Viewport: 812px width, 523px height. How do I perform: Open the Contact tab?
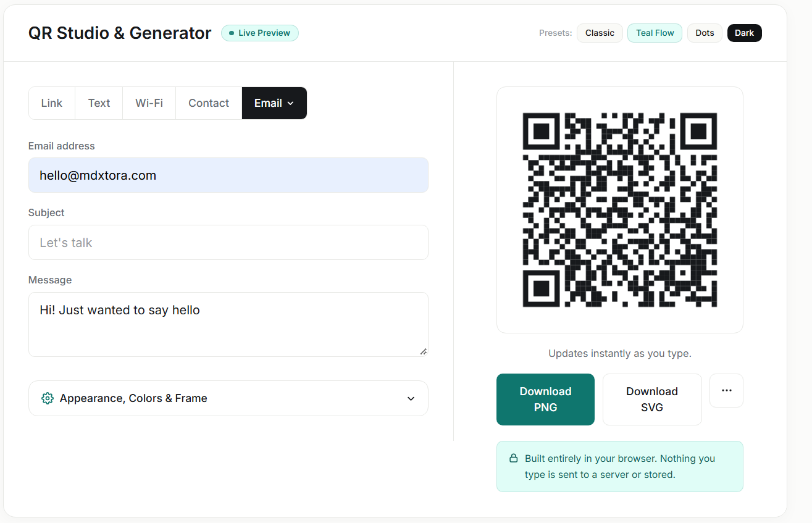[x=209, y=103]
